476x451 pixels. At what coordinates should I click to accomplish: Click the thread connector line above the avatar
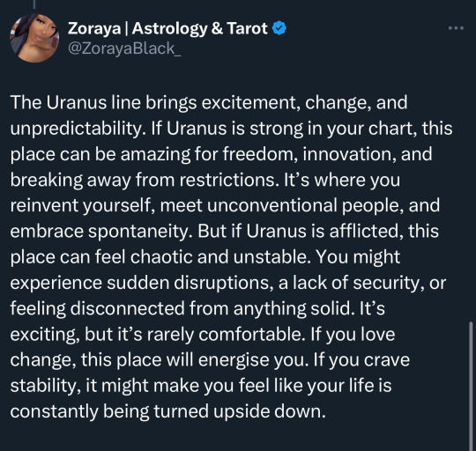click(34, 4)
